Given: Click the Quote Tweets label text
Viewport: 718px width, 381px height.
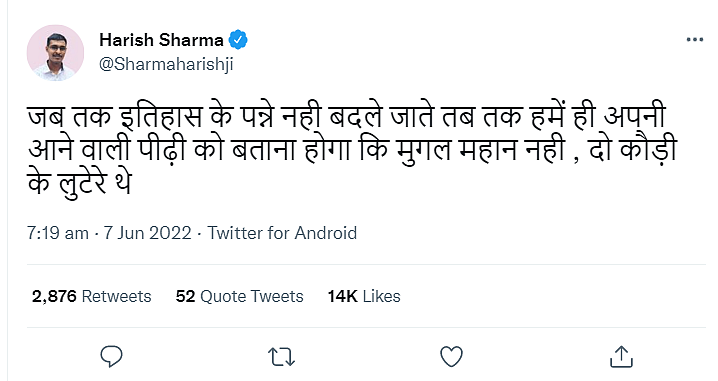Looking at the screenshot, I should click(252, 296).
